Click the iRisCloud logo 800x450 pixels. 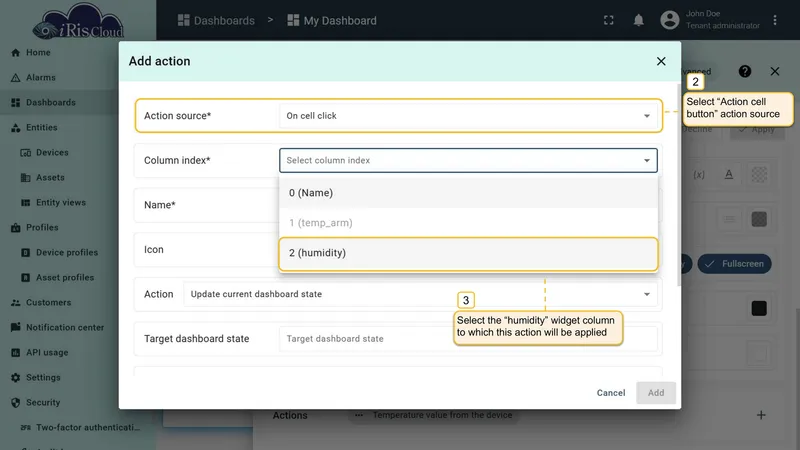point(78,21)
